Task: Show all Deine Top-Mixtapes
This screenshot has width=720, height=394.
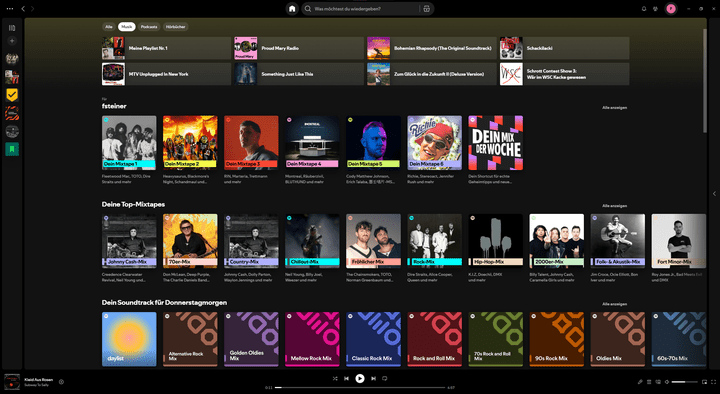Action: point(614,206)
